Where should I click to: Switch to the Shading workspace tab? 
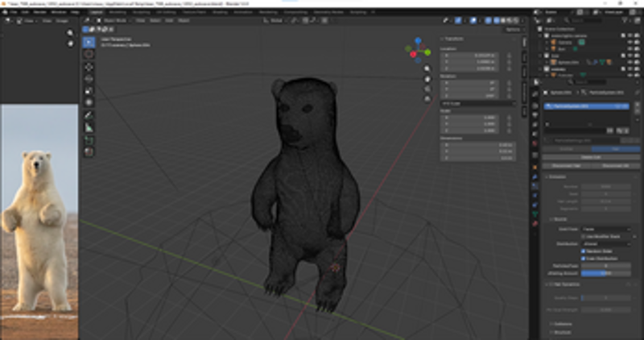click(220, 12)
